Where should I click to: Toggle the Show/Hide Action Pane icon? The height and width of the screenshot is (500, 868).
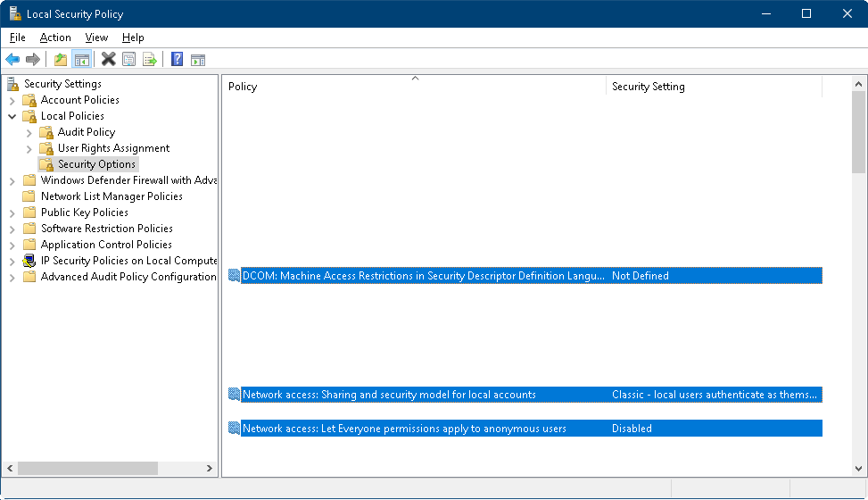tap(198, 60)
